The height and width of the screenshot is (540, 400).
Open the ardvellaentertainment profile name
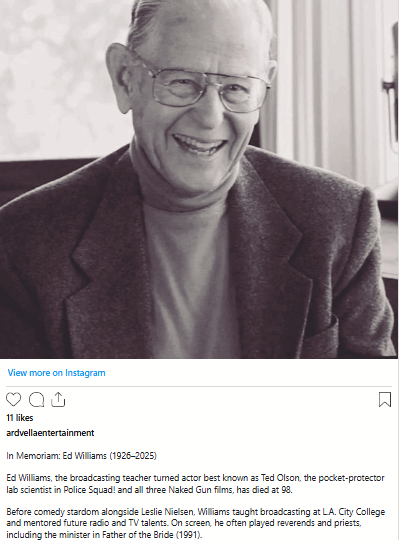click(50, 433)
